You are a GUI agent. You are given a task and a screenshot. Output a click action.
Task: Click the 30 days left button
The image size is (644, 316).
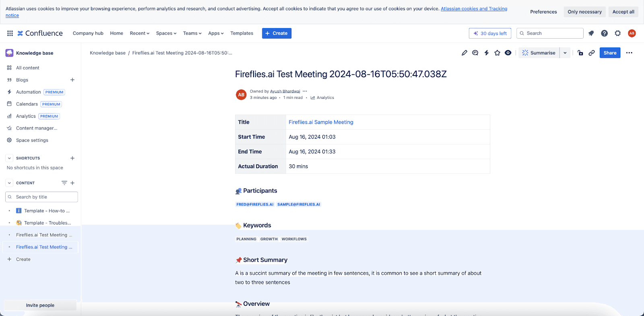coord(490,33)
